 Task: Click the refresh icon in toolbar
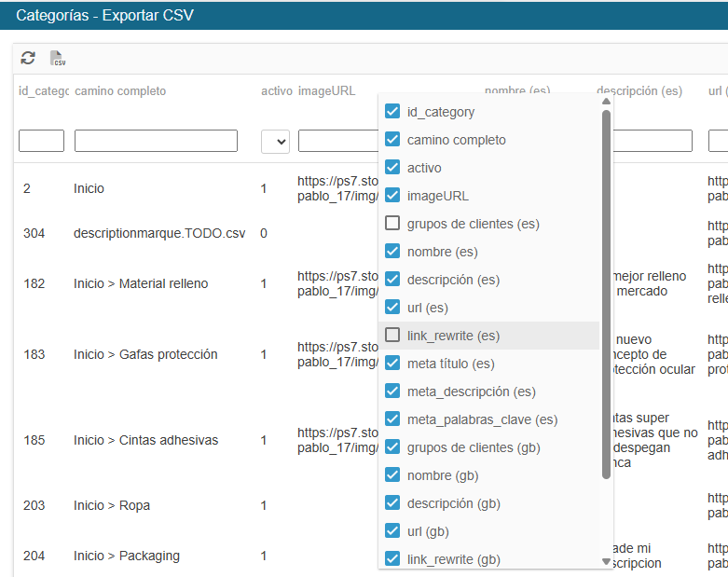[x=28, y=58]
